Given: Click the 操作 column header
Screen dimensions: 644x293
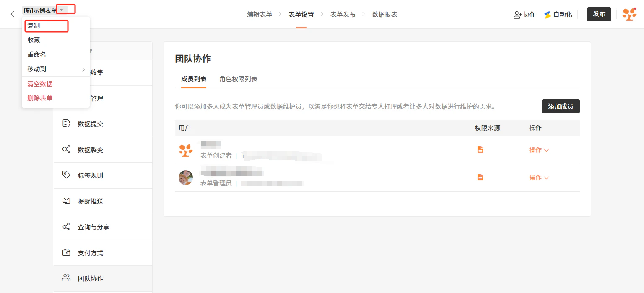Looking at the screenshot, I should (535, 128).
